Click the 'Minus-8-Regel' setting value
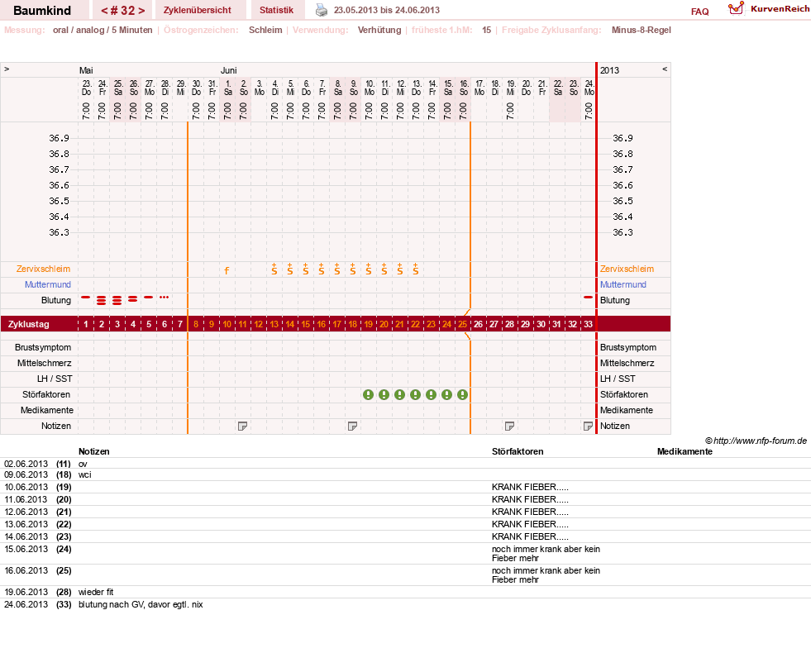Screen dimensions: 811x672 [x=642, y=30]
